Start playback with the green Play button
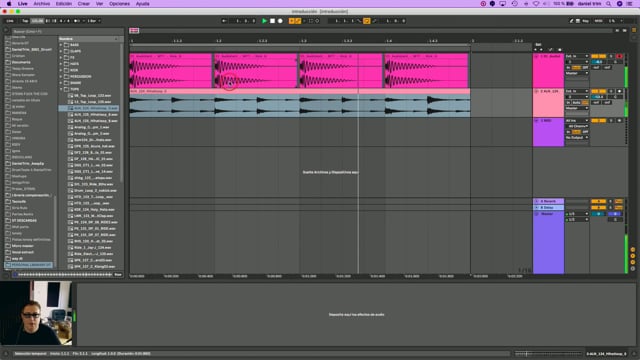Screen dimensions: 640x360 click(264, 21)
